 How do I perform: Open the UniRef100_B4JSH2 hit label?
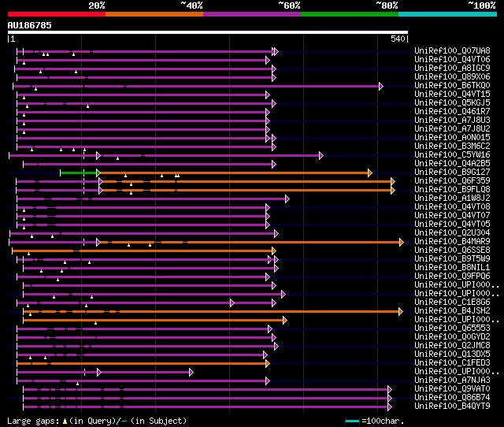point(452,310)
